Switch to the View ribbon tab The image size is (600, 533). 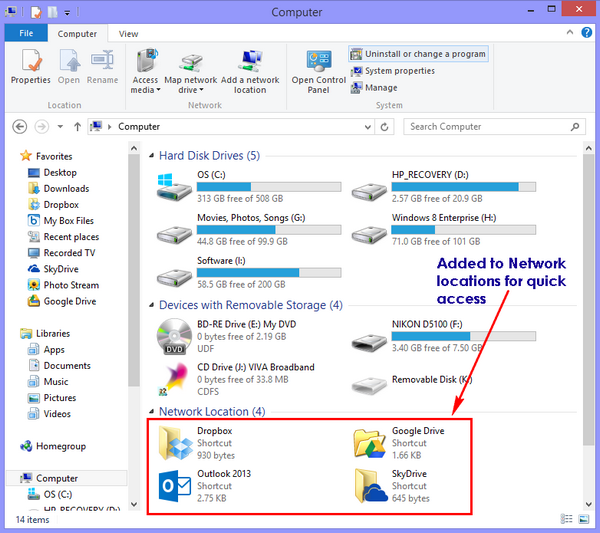pyautogui.click(x=128, y=34)
